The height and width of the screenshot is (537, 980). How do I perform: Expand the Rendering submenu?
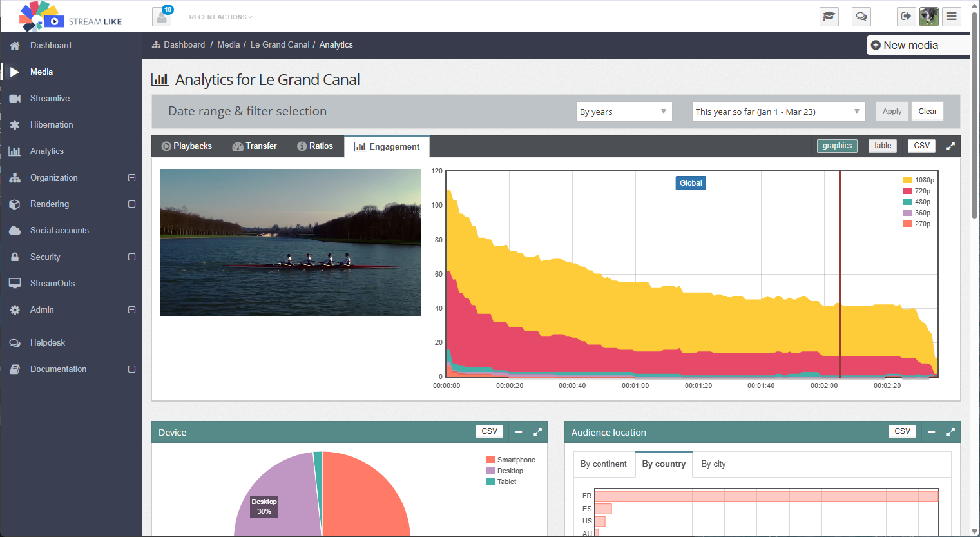coord(132,204)
